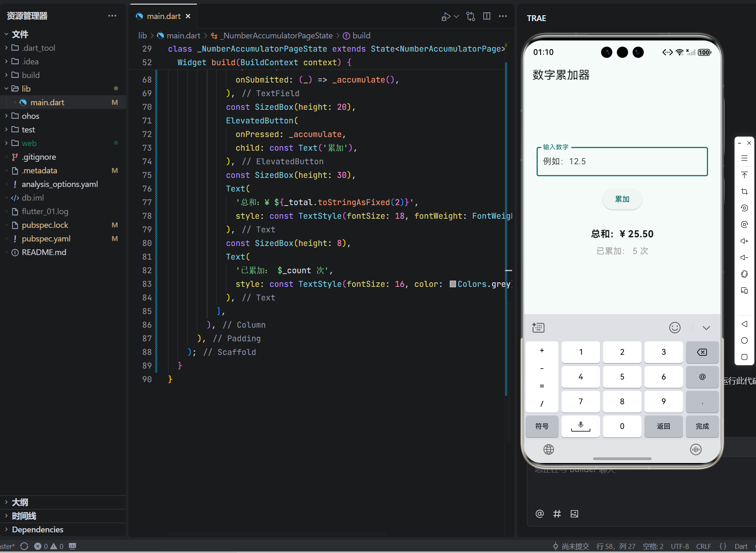Screen dimensions: 756x553
Task: Tap the backspace key on keypad
Action: pos(702,352)
